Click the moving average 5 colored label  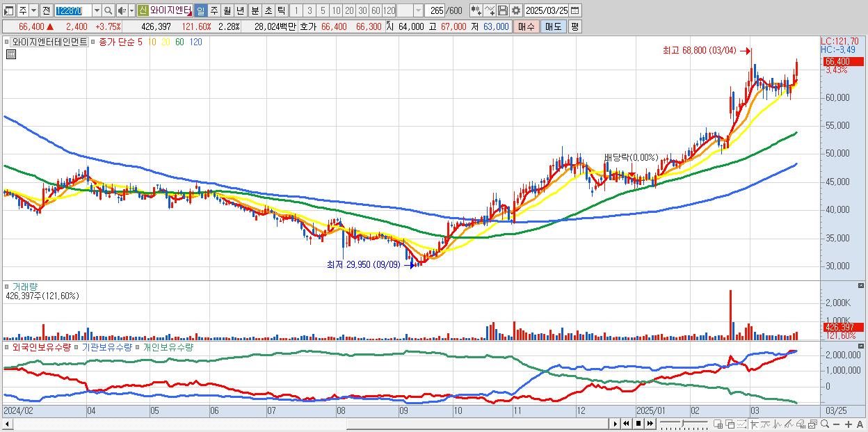tap(140, 42)
